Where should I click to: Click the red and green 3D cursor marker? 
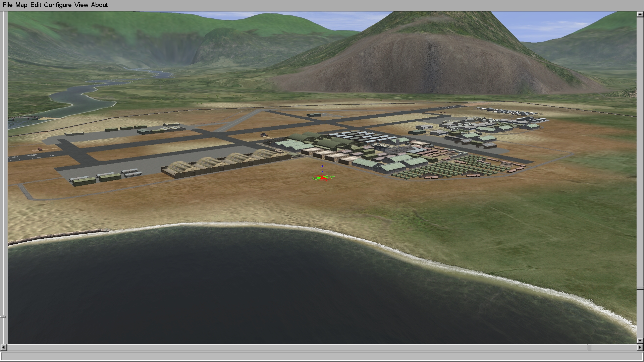[x=323, y=178]
